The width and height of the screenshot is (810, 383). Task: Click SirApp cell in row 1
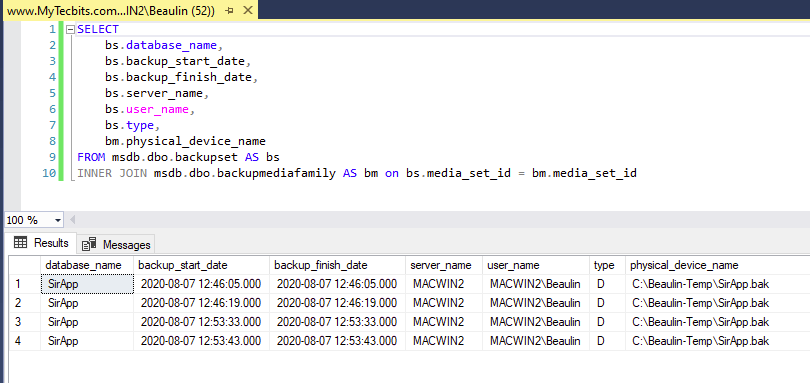coord(87,284)
